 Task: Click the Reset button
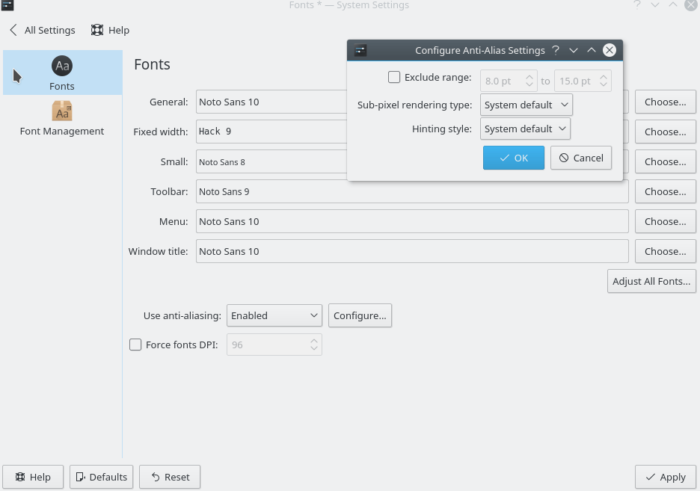(170, 477)
